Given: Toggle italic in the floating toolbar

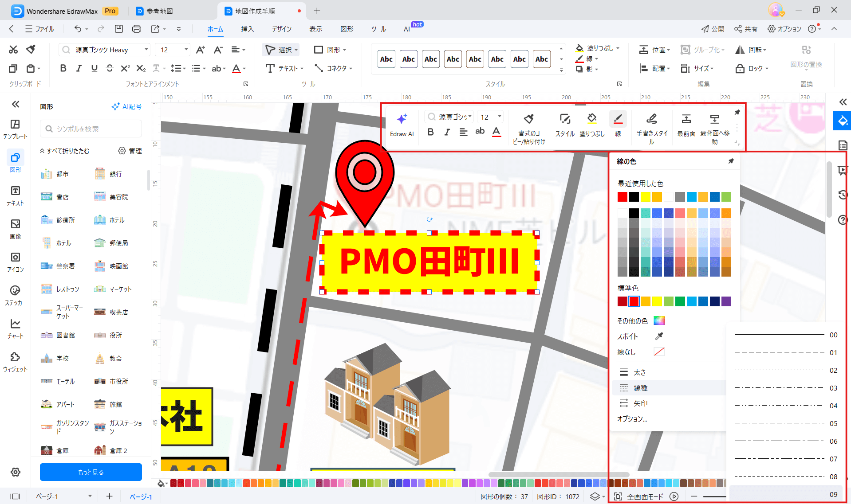Looking at the screenshot, I should pos(447,132).
